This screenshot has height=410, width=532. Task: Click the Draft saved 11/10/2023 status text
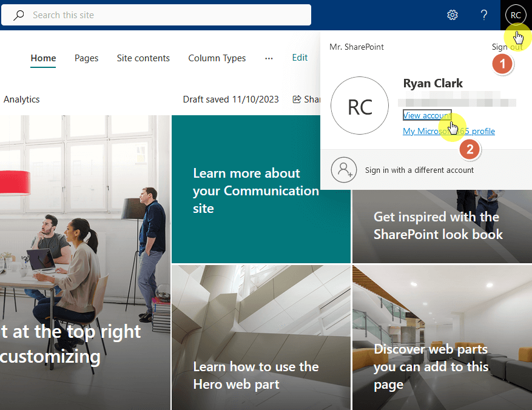coord(231,99)
